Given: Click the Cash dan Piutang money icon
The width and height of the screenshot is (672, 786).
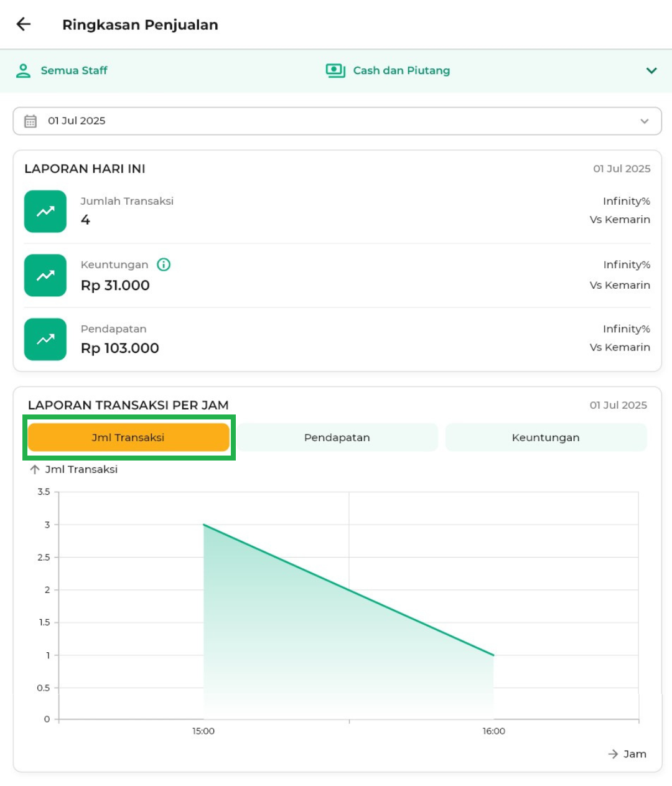Looking at the screenshot, I should 335,71.
